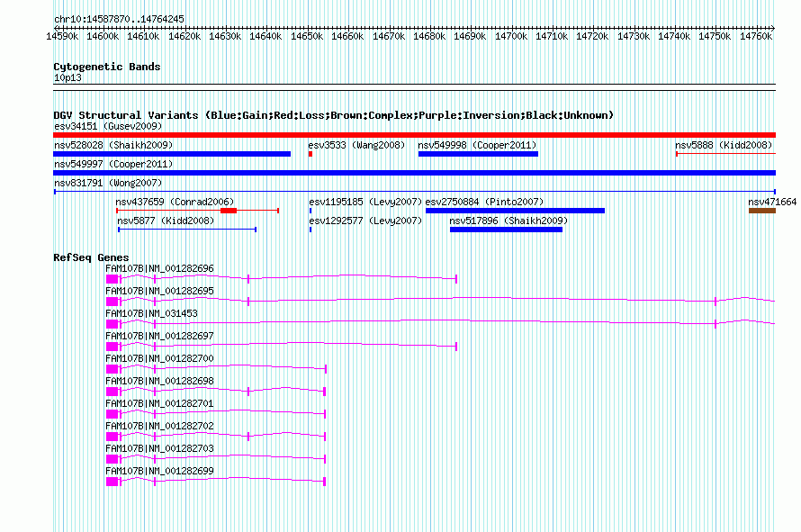The image size is (801, 532).
Task: Click the FAM107B|NM_001282695 transcript label
Action: 159,291
